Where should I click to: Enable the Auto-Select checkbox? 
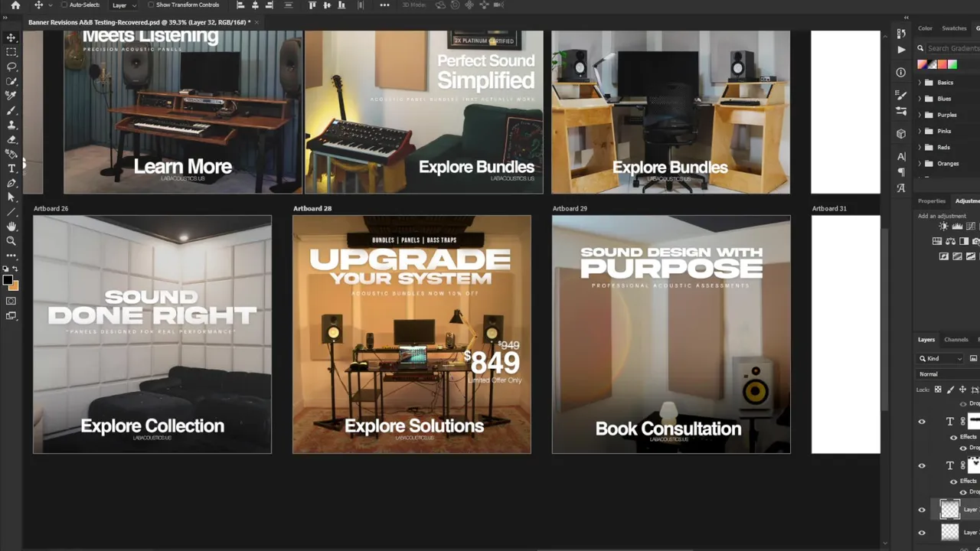pos(65,5)
